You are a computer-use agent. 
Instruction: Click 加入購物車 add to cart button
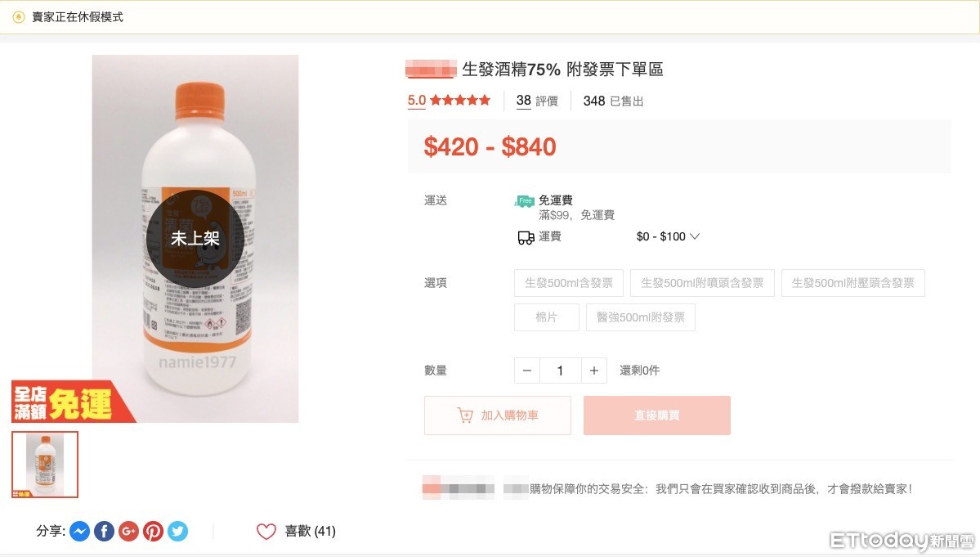pyautogui.click(x=498, y=416)
